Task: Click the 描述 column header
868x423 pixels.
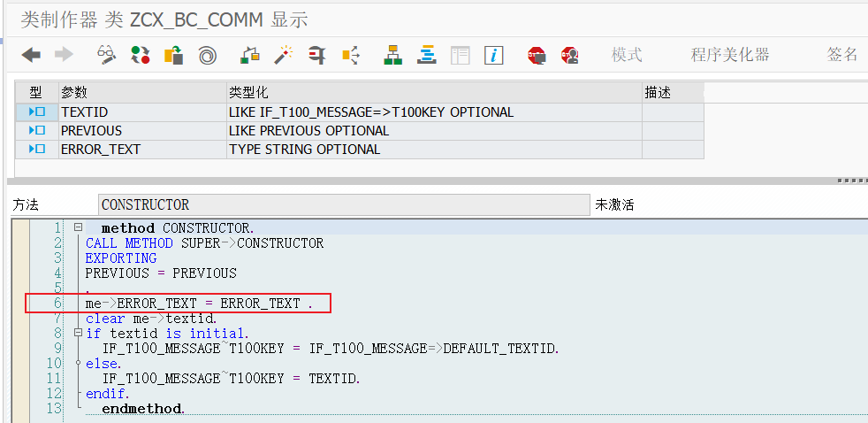Action: tap(674, 93)
